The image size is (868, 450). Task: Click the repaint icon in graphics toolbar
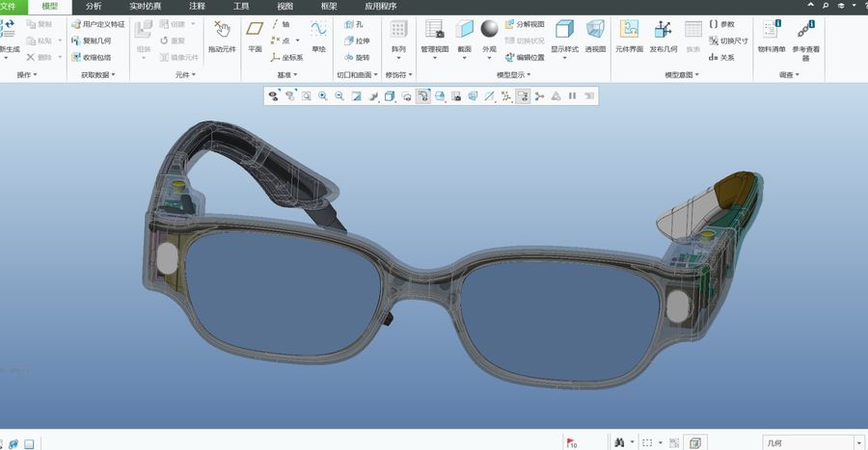coord(357,96)
